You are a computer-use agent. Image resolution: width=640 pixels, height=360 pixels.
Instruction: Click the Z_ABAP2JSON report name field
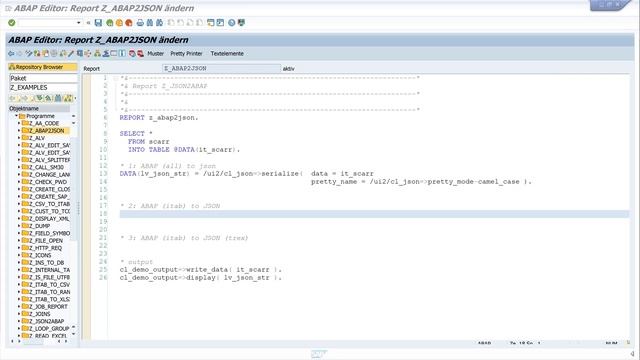(222, 68)
